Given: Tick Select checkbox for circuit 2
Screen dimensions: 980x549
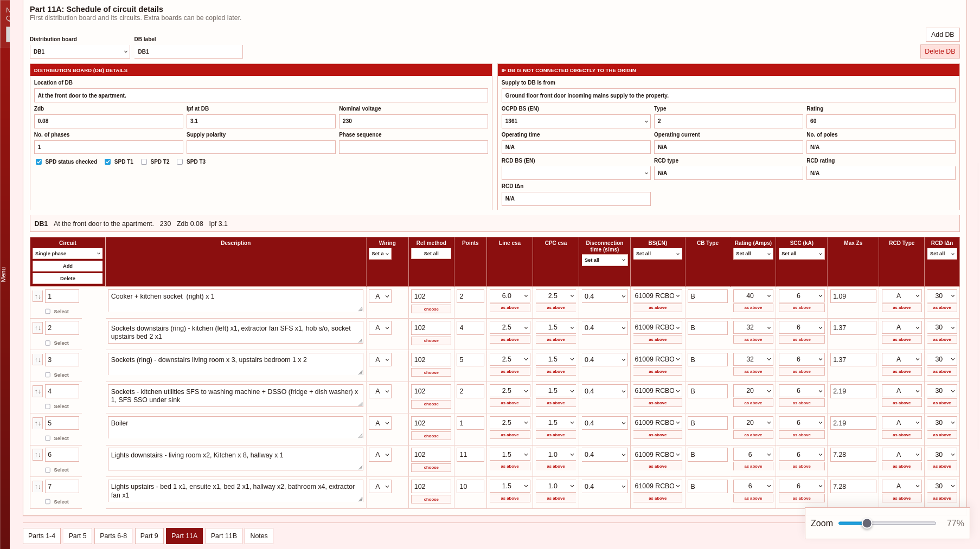Looking at the screenshot, I should click(x=48, y=343).
